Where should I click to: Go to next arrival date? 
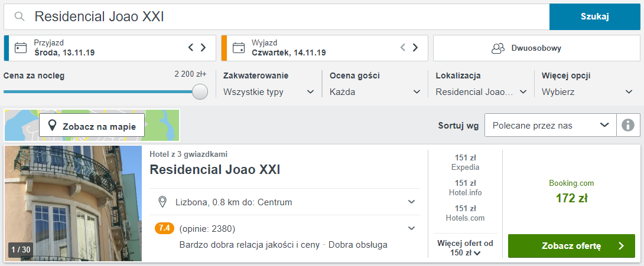(203, 48)
